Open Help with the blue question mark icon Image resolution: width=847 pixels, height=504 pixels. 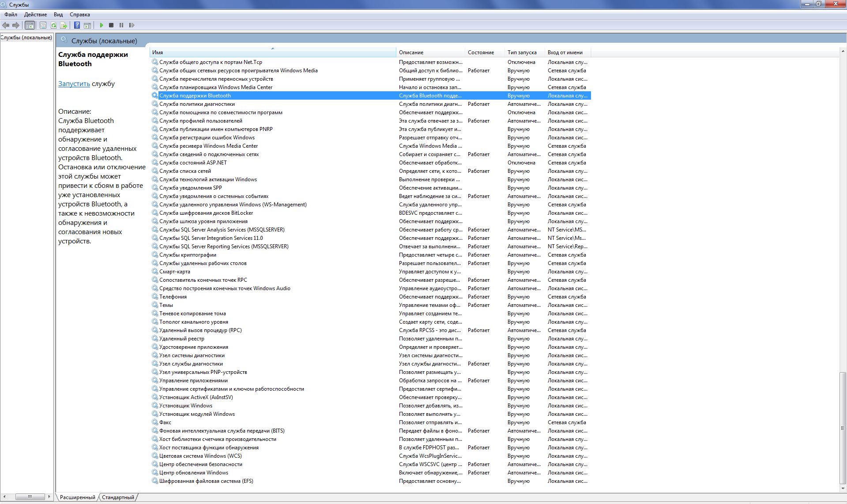pyautogui.click(x=77, y=26)
